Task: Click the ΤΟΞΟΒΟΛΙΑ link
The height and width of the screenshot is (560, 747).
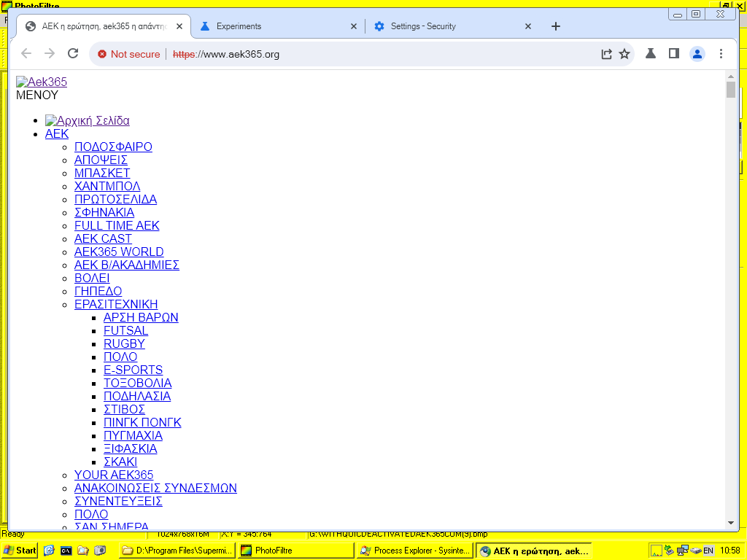Action: tap(138, 383)
